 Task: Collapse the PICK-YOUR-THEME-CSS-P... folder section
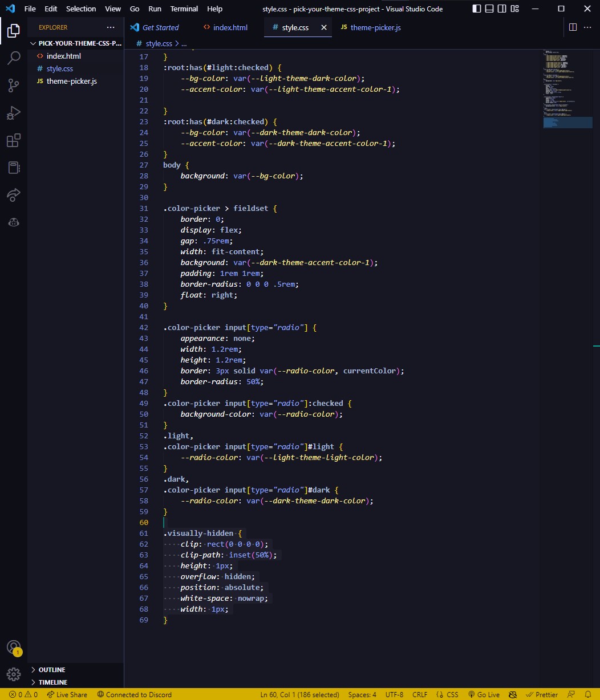pos(76,43)
